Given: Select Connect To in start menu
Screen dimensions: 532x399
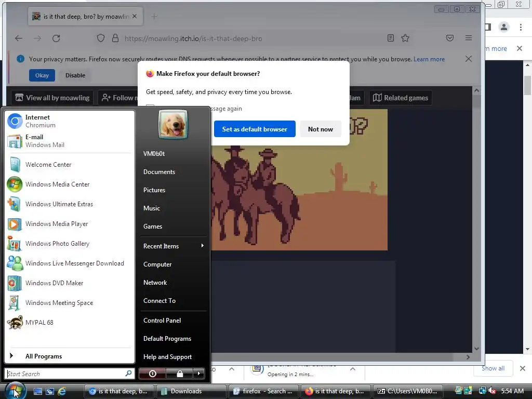Looking at the screenshot, I should point(159,301).
